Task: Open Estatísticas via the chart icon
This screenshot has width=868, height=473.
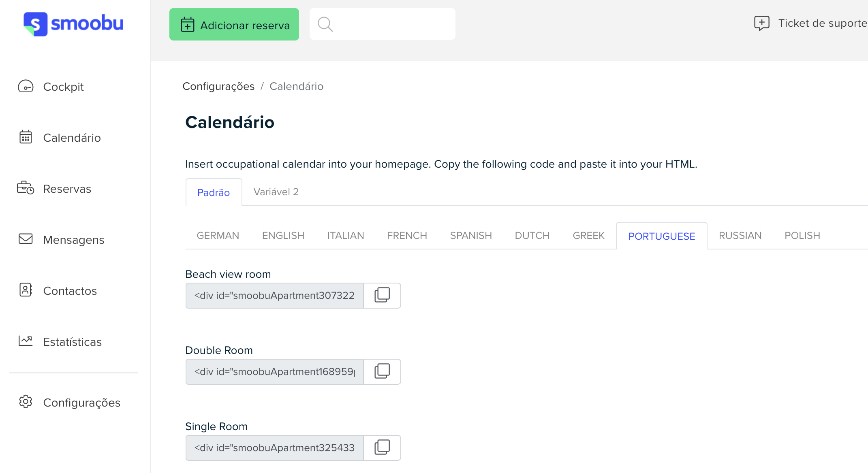Action: [x=26, y=341]
